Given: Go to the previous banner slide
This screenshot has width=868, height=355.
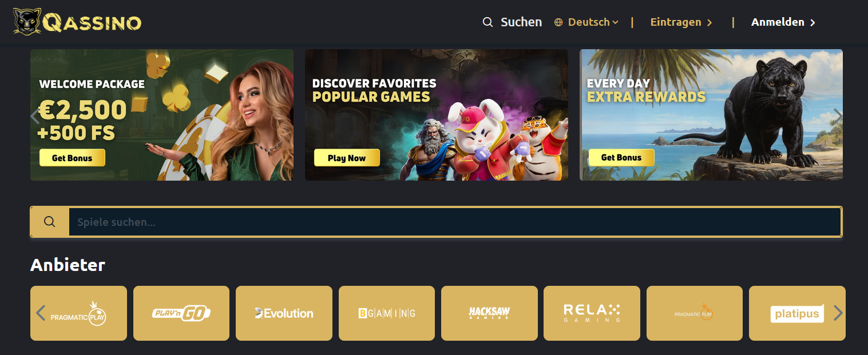Looking at the screenshot, I should pos(35,116).
